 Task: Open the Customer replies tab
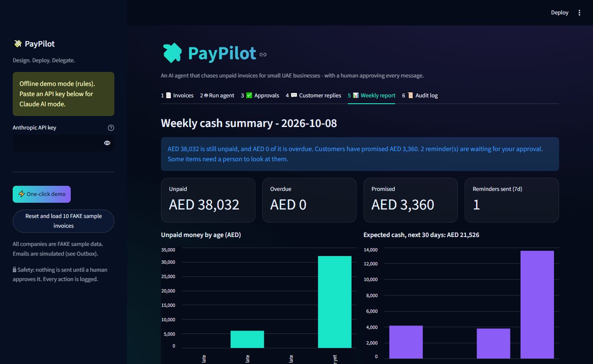(313, 96)
